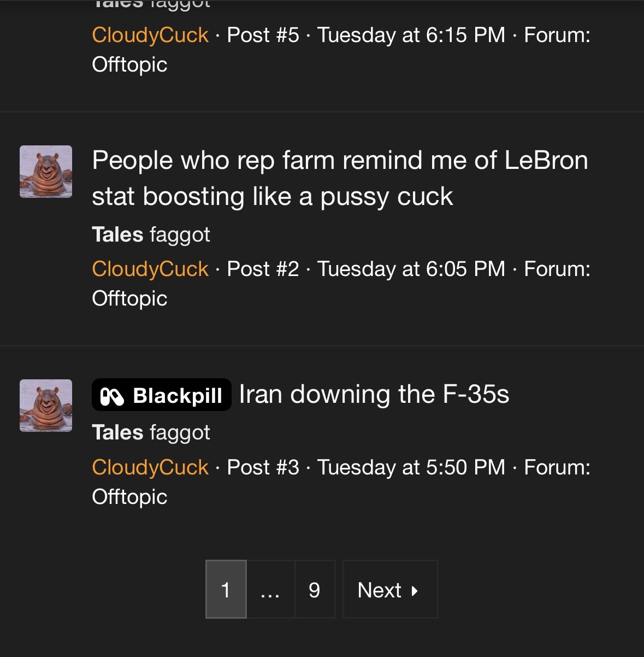The width and height of the screenshot is (644, 657).
Task: Click the snippet text under the Iran thread
Action: (x=151, y=432)
